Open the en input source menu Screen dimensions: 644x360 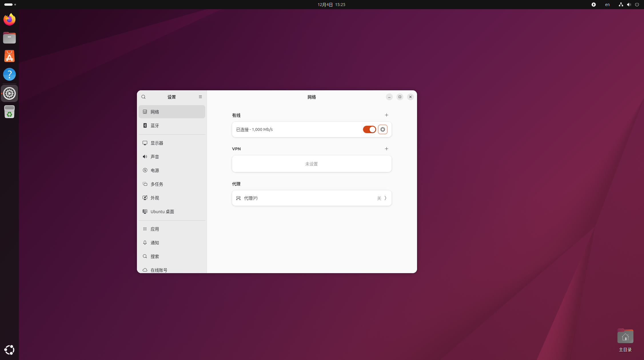point(607,5)
